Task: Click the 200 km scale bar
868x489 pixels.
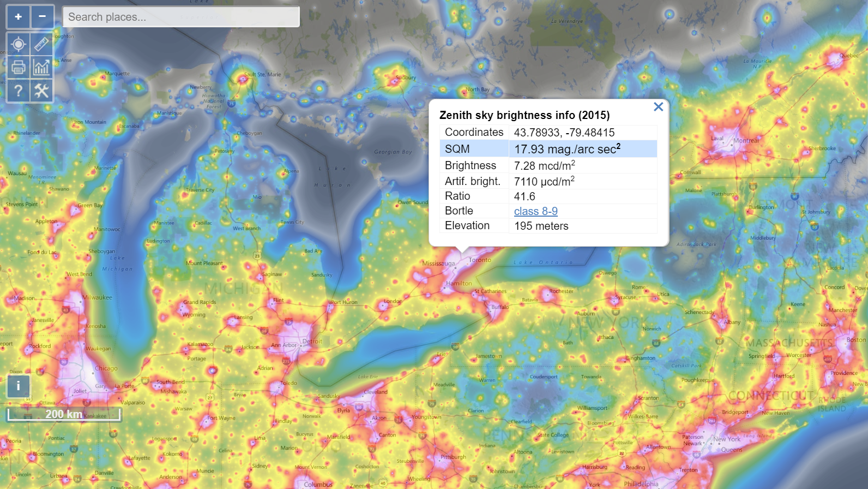Action: [x=64, y=415]
